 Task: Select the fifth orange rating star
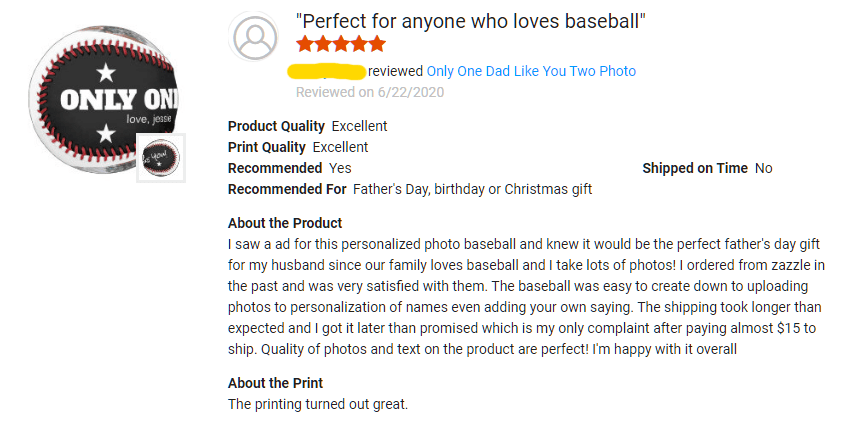(x=377, y=44)
